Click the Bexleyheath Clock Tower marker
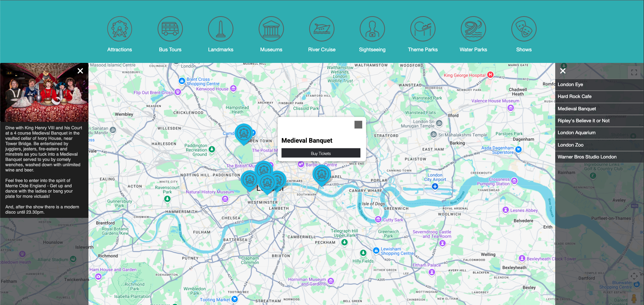This screenshot has width=644, height=305. 522,258
